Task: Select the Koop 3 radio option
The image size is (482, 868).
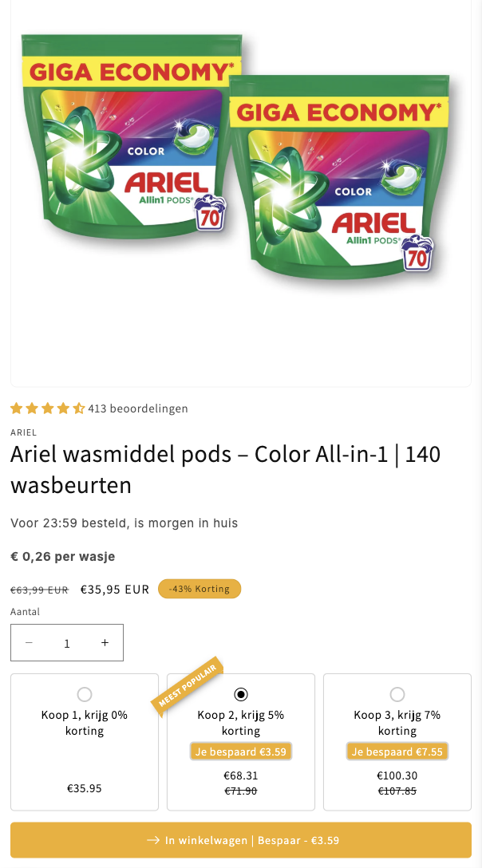Action: (x=397, y=694)
